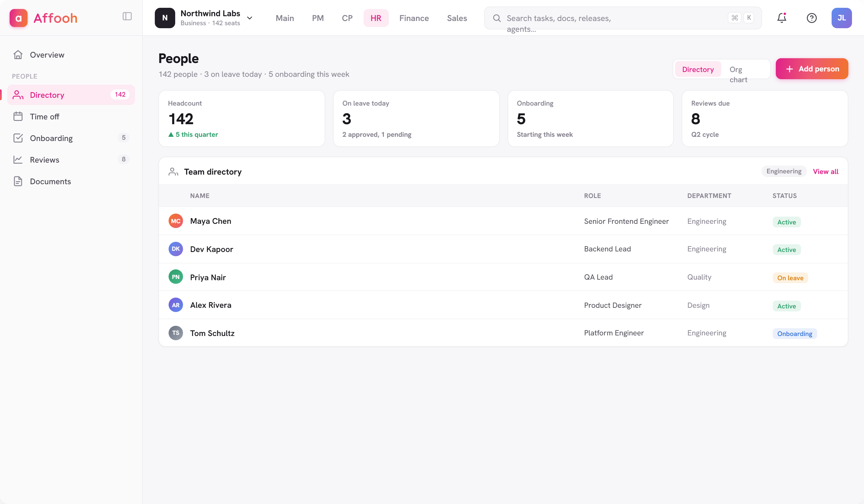
Task: Open the Reviews sidebar item
Action: [71, 160]
